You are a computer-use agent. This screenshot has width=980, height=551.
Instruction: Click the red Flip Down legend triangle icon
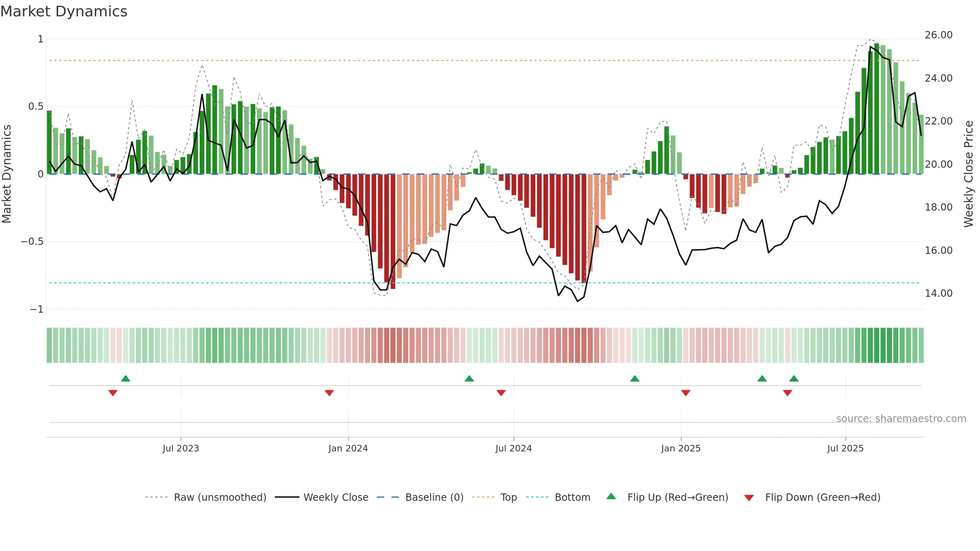749,498
